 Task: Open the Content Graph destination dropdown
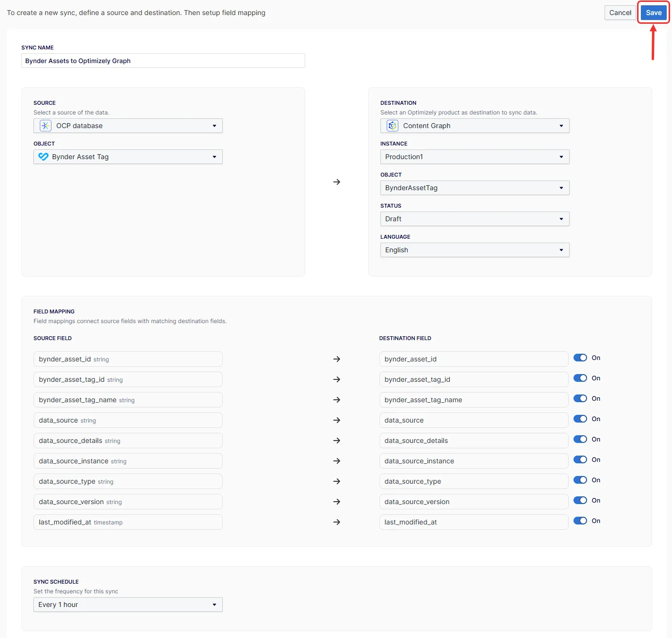pos(475,126)
